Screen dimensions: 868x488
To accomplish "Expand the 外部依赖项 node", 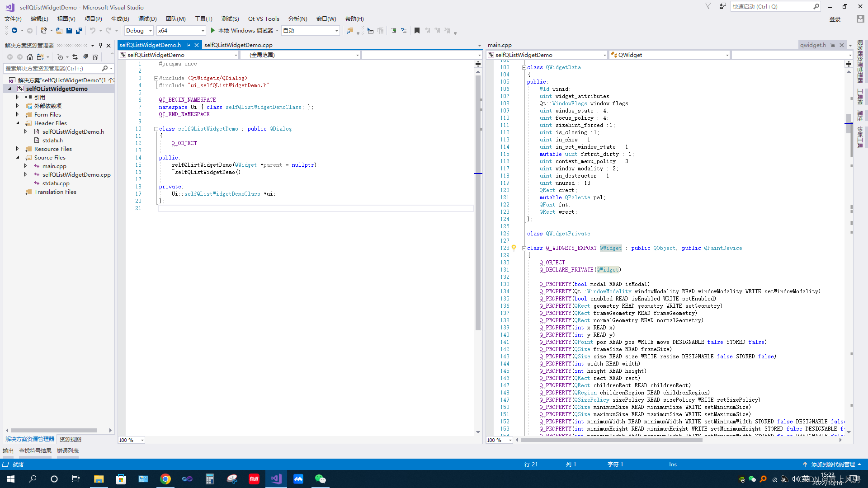I will click(x=18, y=106).
